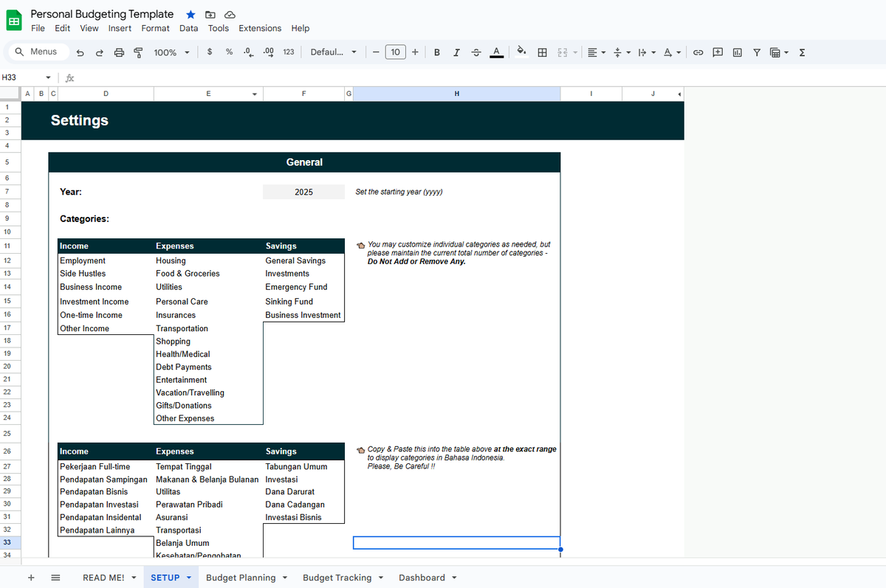This screenshot has height=588, width=886.
Task: Open the table views icon
Action: (x=775, y=52)
